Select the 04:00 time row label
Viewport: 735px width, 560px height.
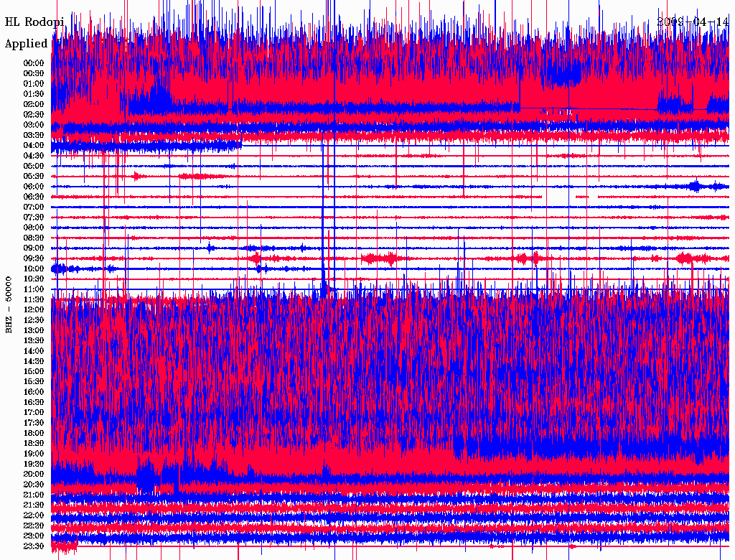(34, 145)
